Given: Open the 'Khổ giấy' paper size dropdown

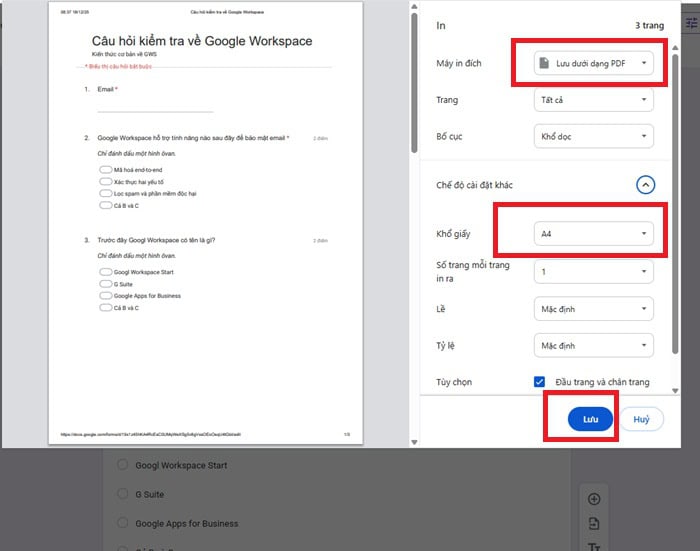Looking at the screenshot, I should coord(593,234).
